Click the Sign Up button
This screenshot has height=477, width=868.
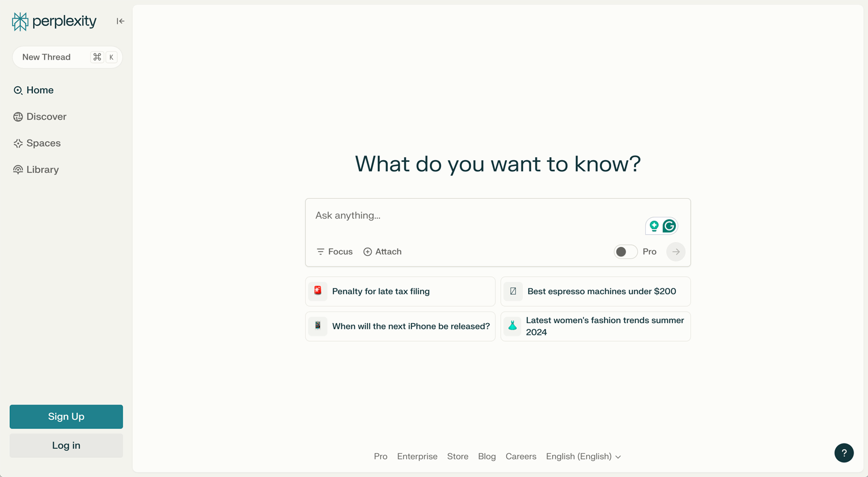tap(67, 417)
